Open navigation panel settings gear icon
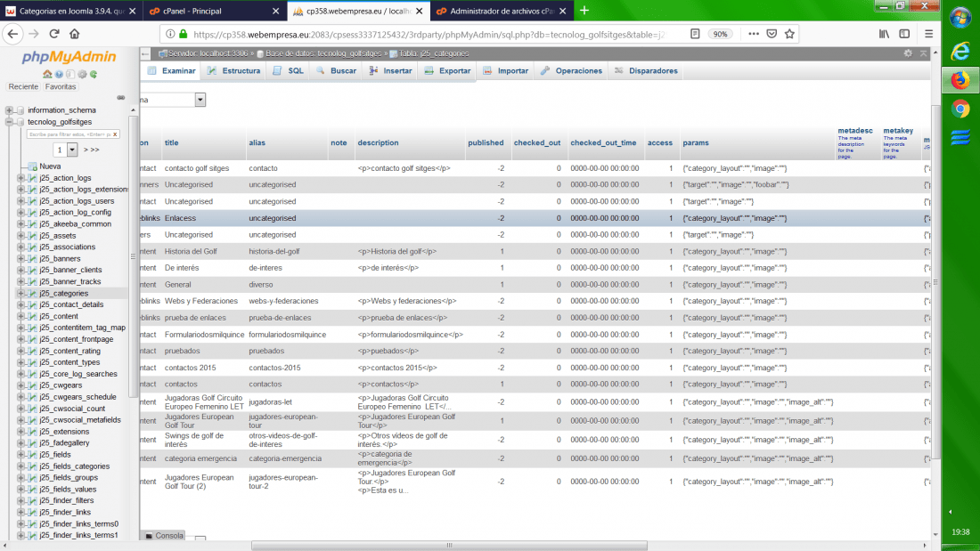 pos(82,74)
